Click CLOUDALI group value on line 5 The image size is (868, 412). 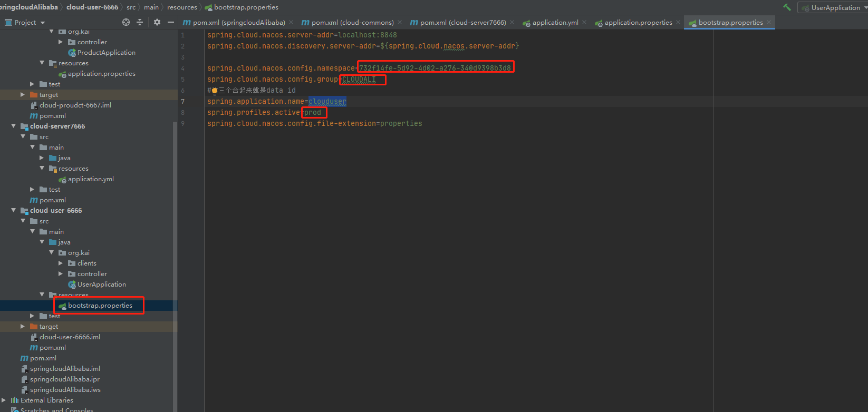[x=359, y=80]
